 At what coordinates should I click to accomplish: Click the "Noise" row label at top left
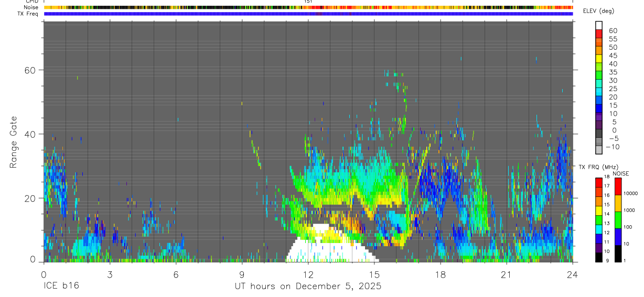tap(31, 7)
